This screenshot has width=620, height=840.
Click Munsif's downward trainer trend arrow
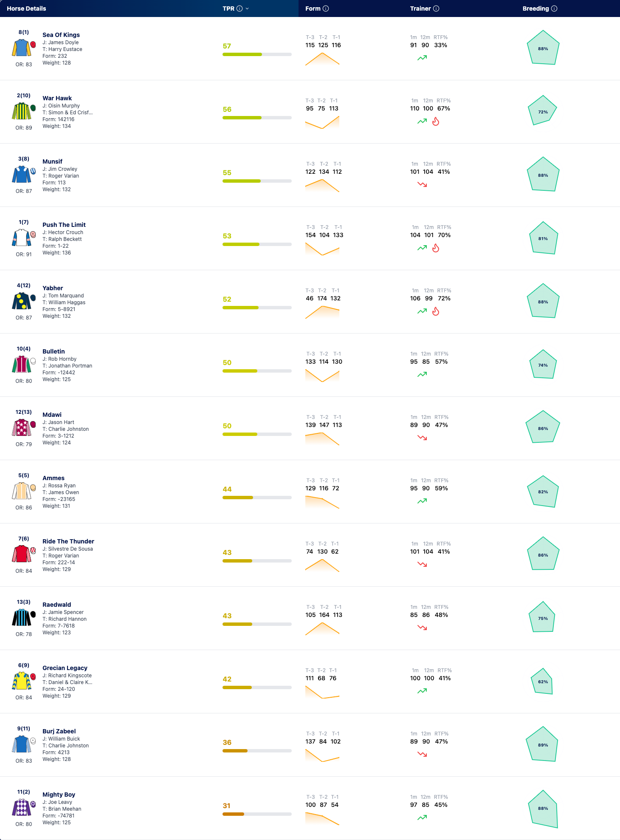tap(422, 184)
